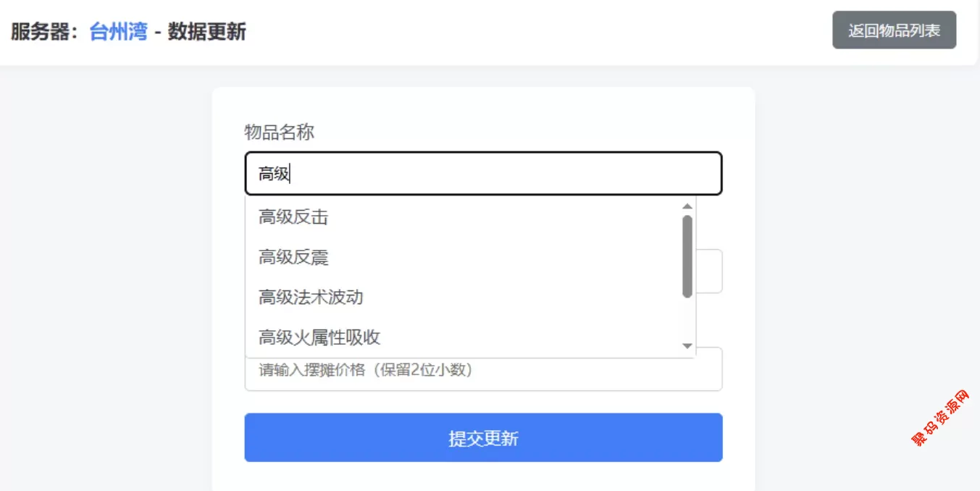Click empty form card area below 提交更新
The width and height of the screenshot is (980, 491).
click(483, 477)
